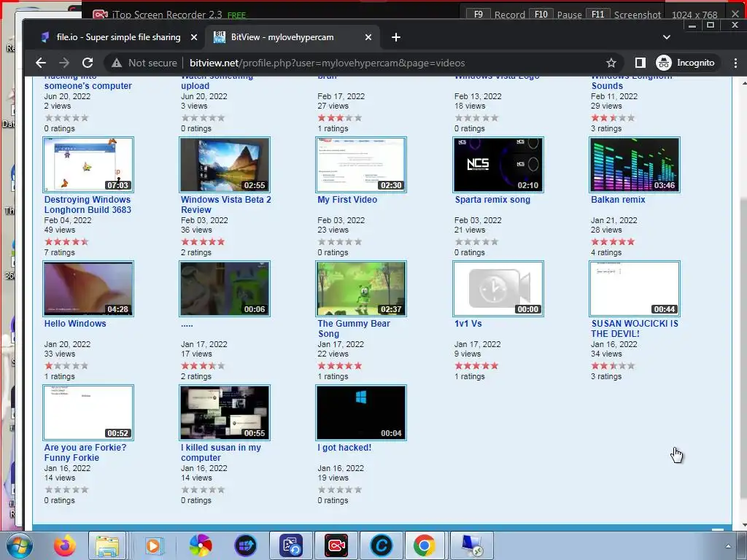Viewport: 747px width, 560px height.
Task: Open the colorful pinwheel taskbar app
Action: [x=201, y=545]
